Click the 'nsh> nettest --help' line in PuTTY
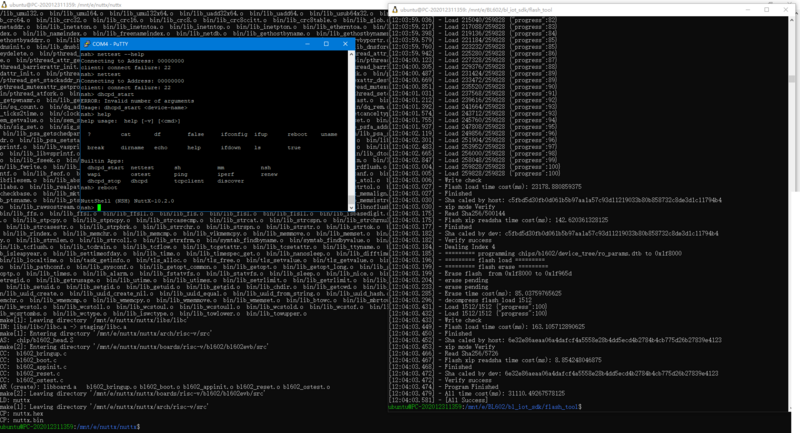Screen dimensions: 800x433 (x=113, y=54)
